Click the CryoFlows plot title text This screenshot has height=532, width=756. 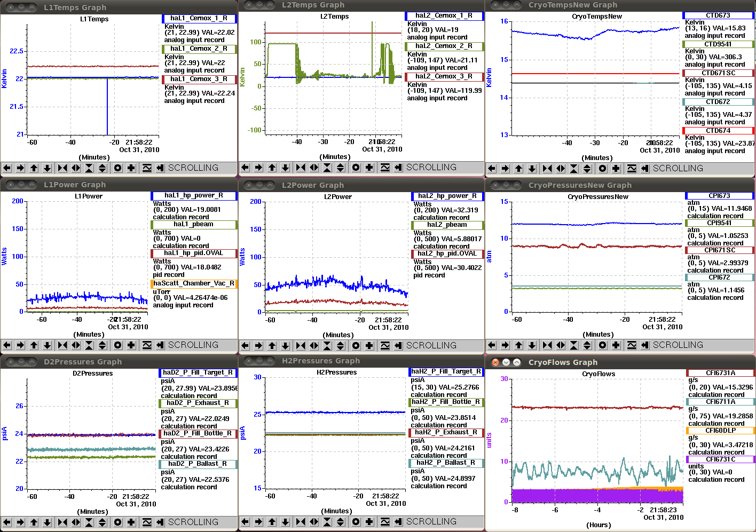pyautogui.click(x=598, y=374)
